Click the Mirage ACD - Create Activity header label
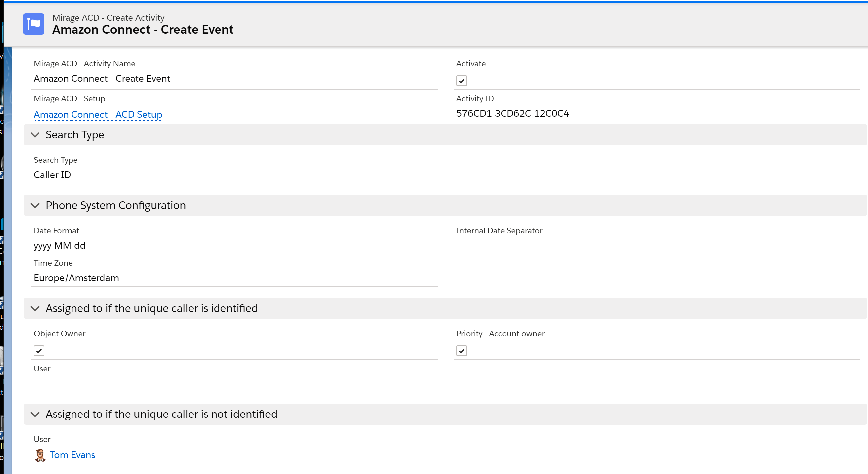Image resolution: width=868 pixels, height=474 pixels. [x=108, y=18]
